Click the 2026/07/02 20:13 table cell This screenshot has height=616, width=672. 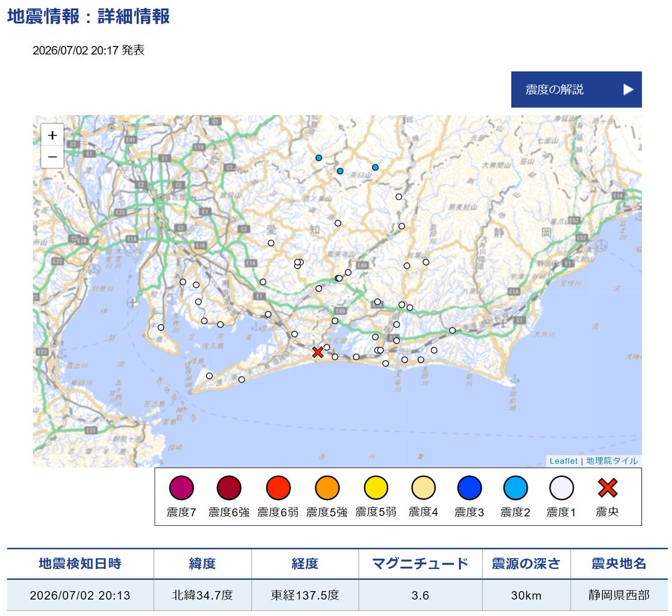coord(80,595)
